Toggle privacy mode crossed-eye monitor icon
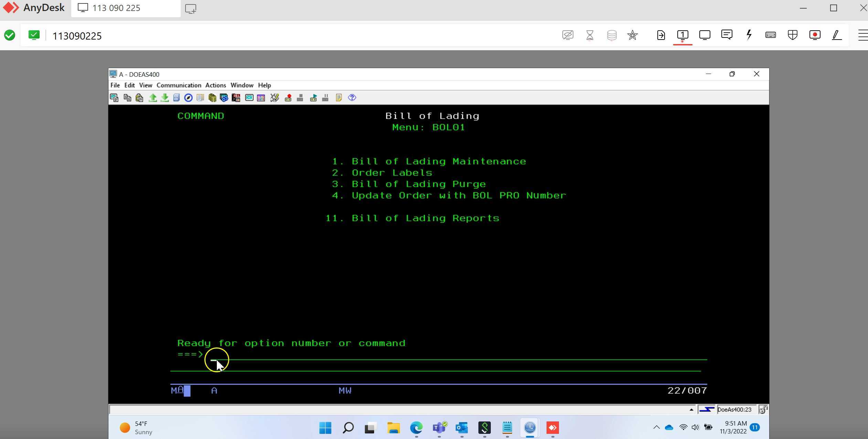 tap(568, 35)
